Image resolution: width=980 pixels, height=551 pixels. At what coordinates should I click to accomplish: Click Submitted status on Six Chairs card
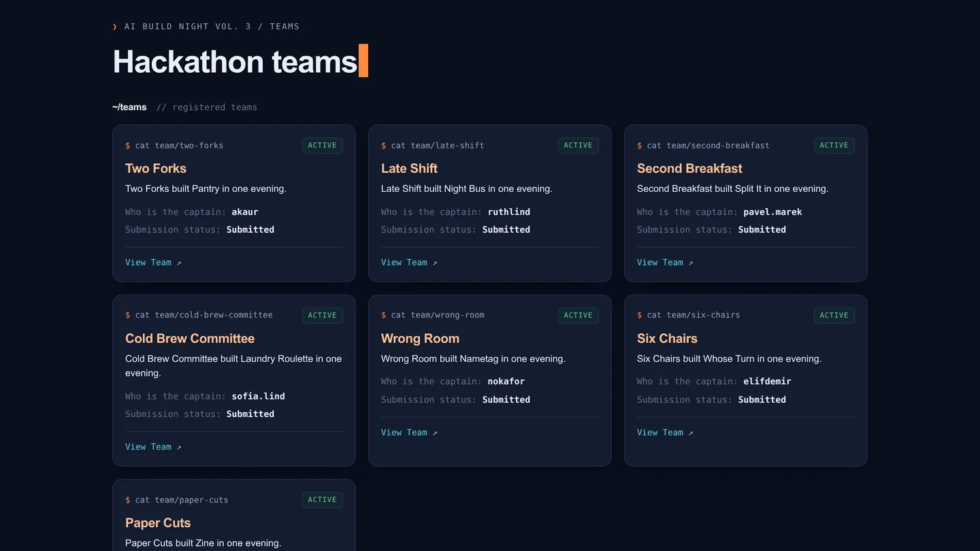click(x=762, y=400)
